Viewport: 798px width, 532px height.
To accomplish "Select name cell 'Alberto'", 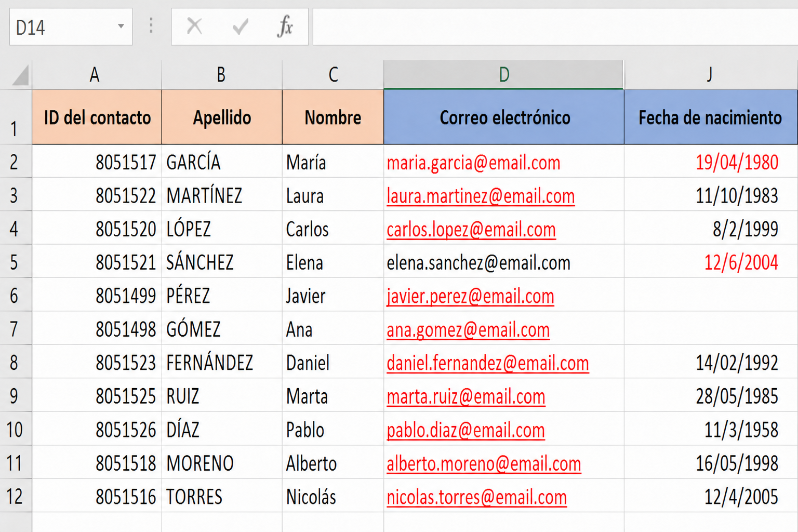I will [333, 463].
